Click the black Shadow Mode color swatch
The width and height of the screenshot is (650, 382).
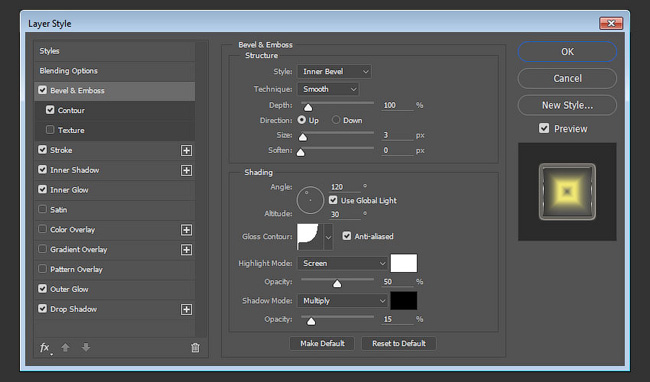click(x=404, y=300)
